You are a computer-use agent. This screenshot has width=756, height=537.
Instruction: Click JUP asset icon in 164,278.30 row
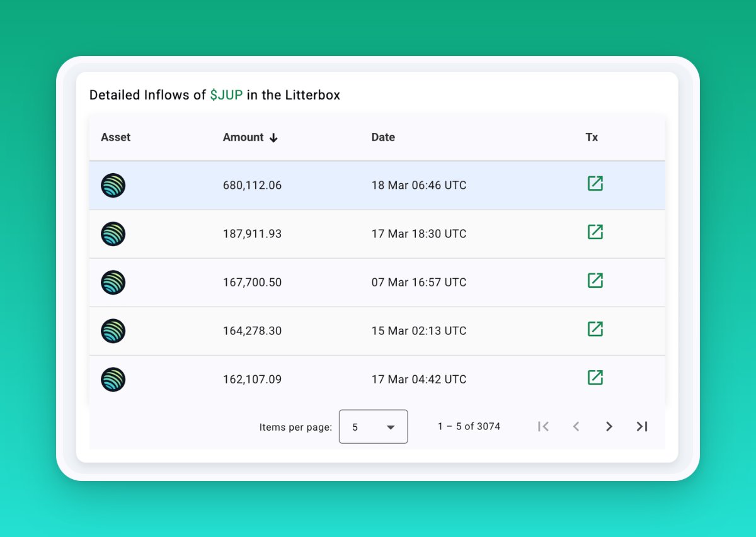click(113, 331)
